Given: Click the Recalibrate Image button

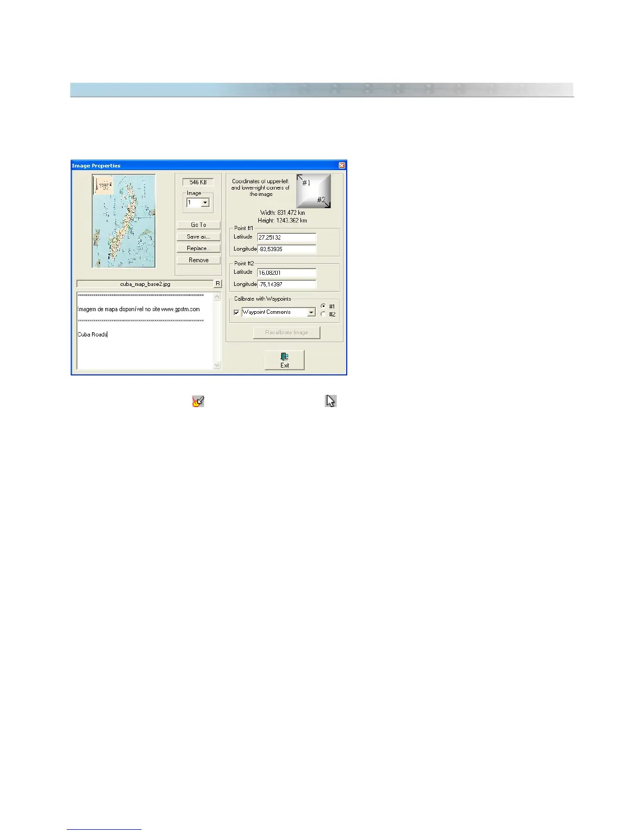Looking at the screenshot, I should click(287, 333).
